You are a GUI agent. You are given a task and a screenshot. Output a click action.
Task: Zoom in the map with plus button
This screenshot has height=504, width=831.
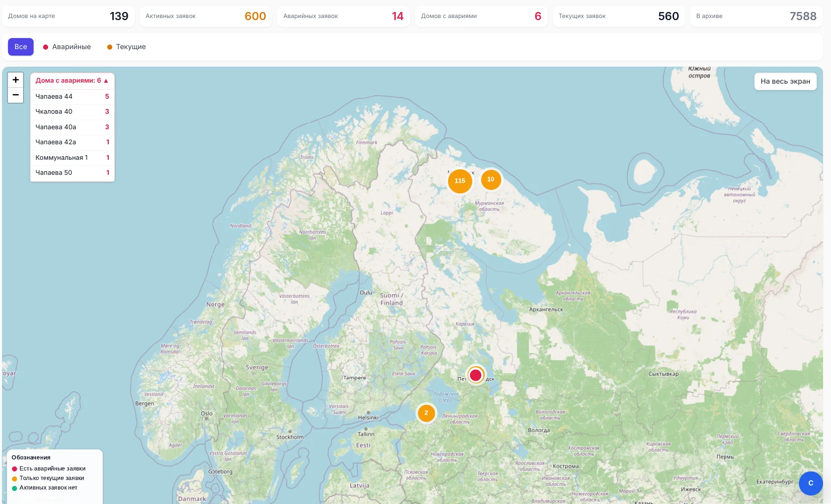point(16,80)
